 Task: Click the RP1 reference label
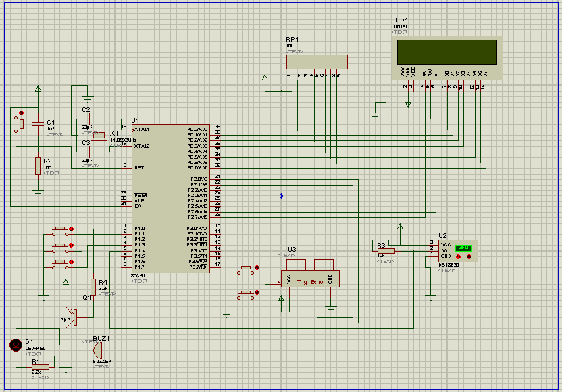pyautogui.click(x=292, y=39)
